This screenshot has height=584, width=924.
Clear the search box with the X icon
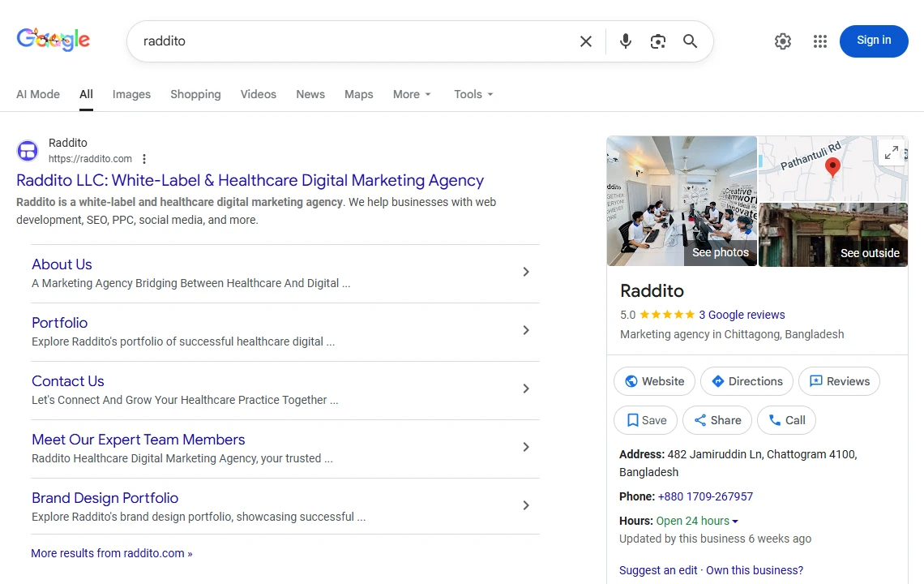[586, 41]
